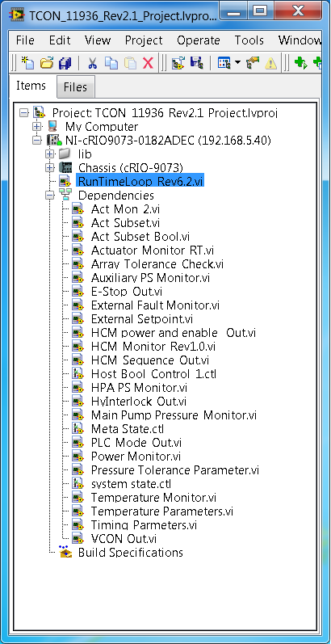Viewport: 331px width, 644px height.
Task: Open the File menu
Action: 25,40
